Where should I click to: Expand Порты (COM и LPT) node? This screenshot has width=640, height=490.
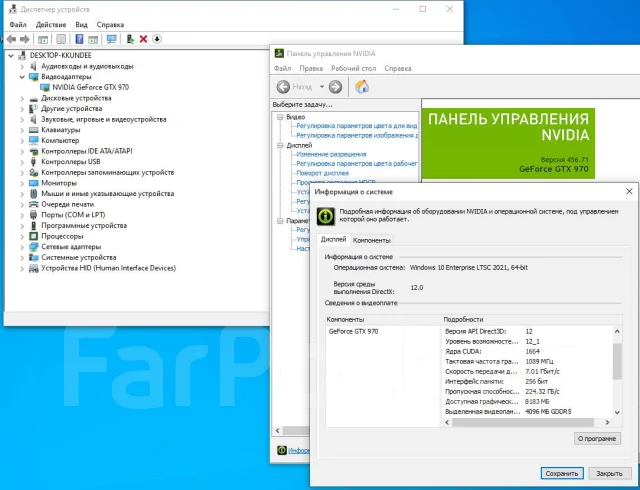22,215
